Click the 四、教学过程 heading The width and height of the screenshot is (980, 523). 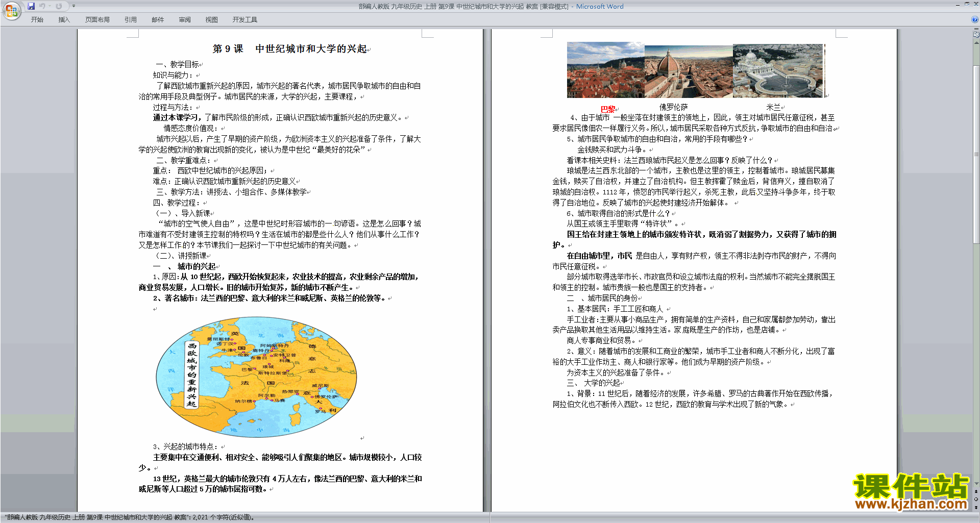coord(177,203)
